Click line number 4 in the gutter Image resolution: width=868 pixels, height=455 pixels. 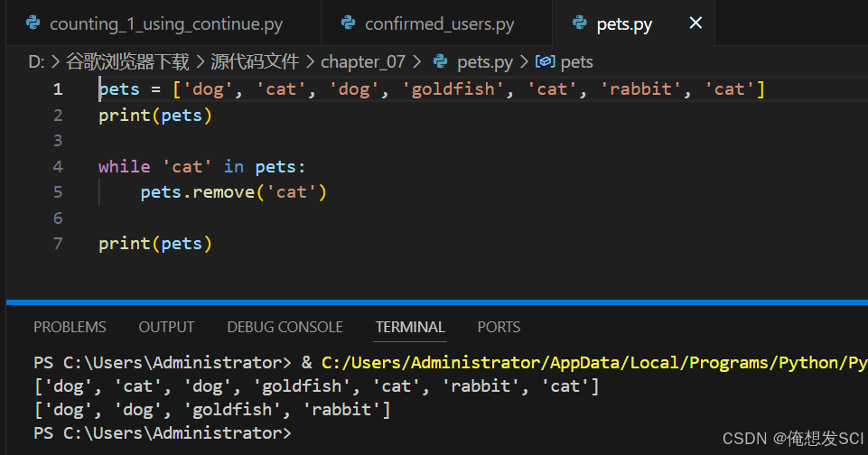58,167
